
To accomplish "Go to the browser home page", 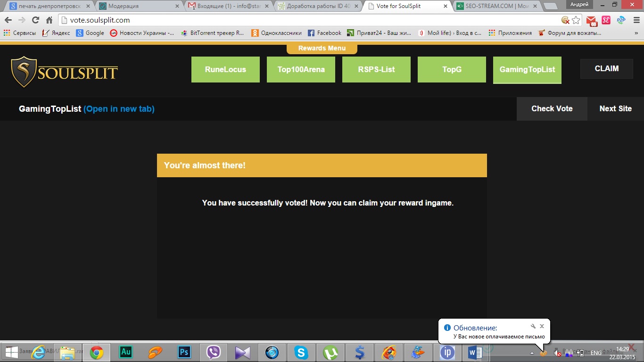I will click(49, 20).
